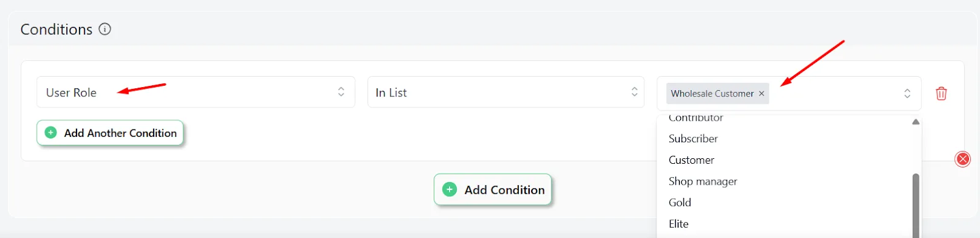Click the Add Condition button
This screenshot has width=980, height=238.
click(x=493, y=190)
